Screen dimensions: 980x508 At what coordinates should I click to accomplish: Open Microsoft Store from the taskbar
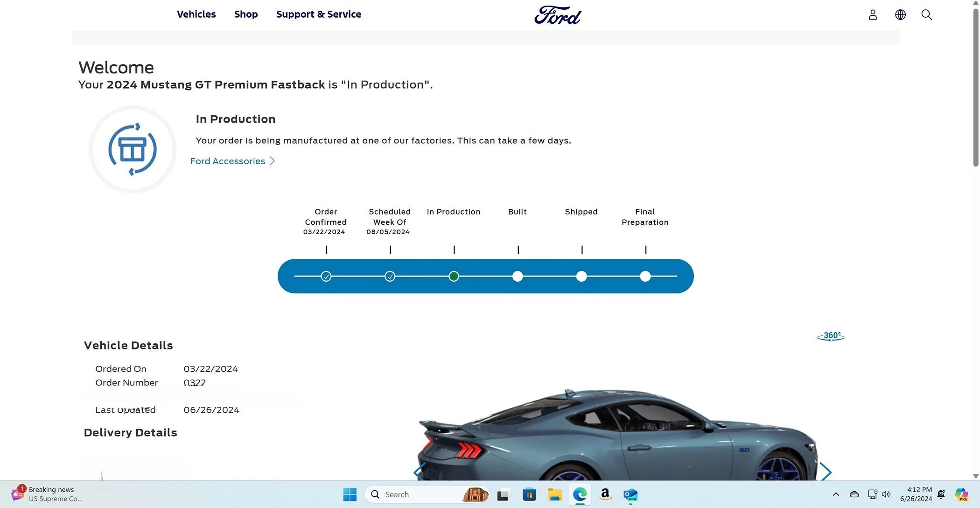click(x=529, y=494)
